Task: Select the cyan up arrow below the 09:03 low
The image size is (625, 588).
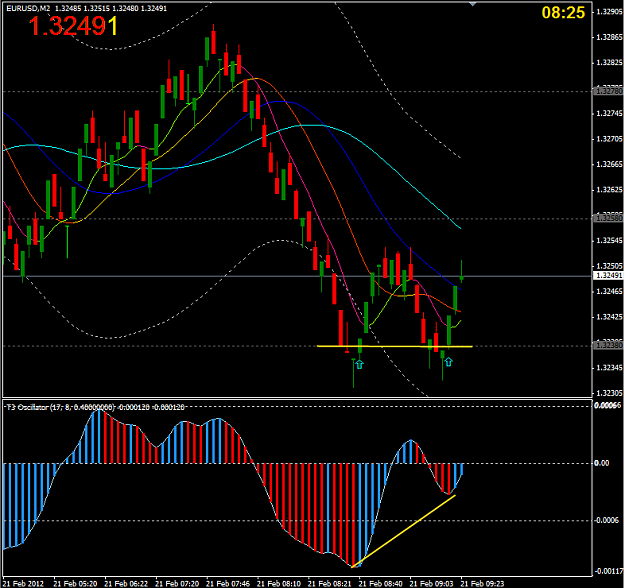Action: tap(448, 362)
